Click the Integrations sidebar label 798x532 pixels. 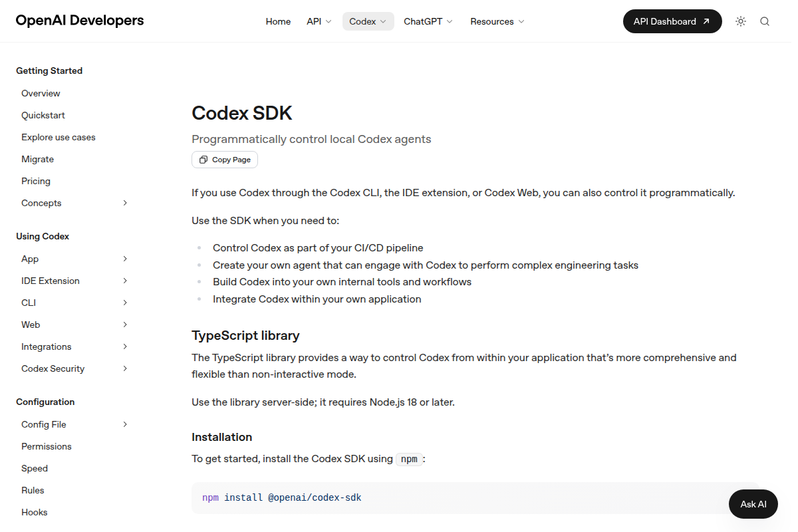point(47,346)
